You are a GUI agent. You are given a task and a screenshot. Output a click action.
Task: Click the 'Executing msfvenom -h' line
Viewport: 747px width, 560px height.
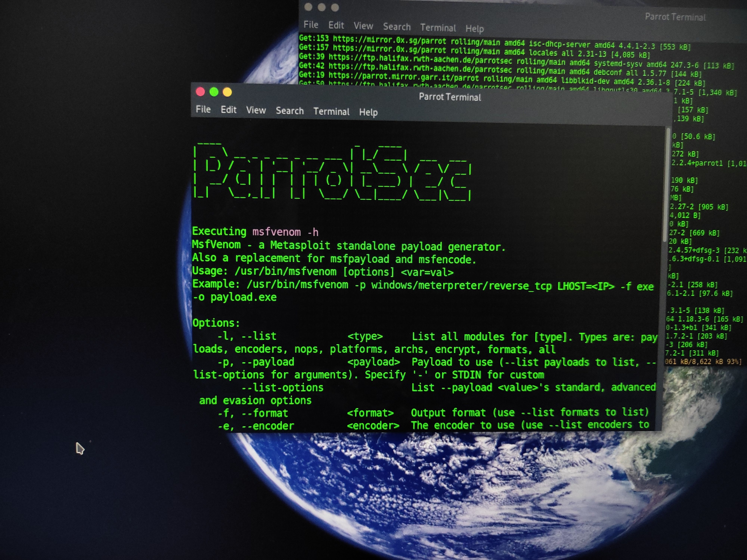click(x=255, y=232)
